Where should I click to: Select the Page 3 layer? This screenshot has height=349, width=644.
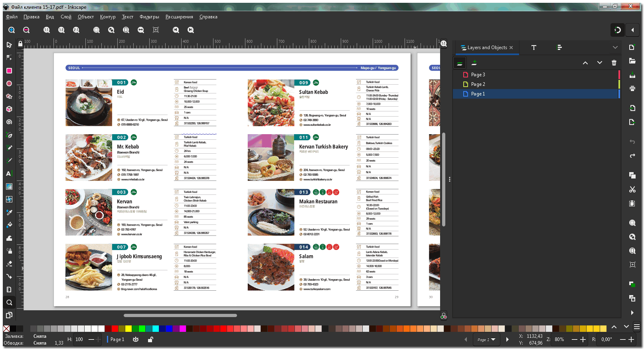coord(478,75)
